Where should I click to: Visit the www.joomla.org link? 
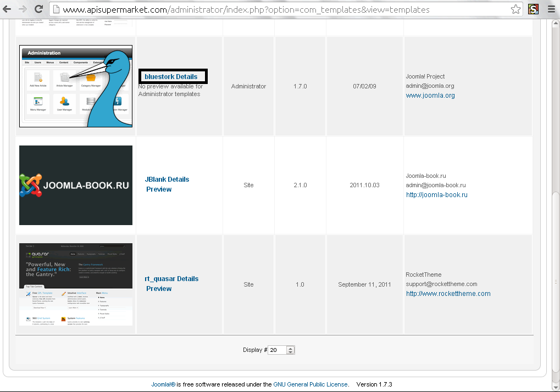coord(430,96)
